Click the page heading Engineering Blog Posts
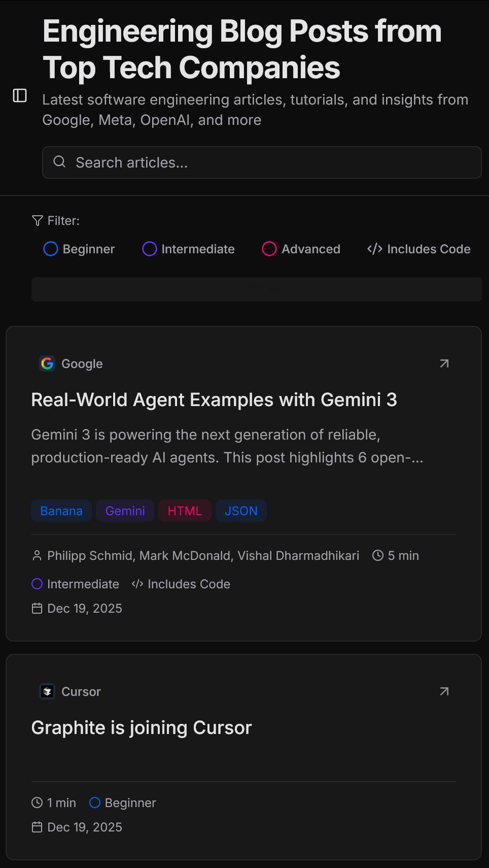Image resolution: width=489 pixels, height=868 pixels. [242, 49]
